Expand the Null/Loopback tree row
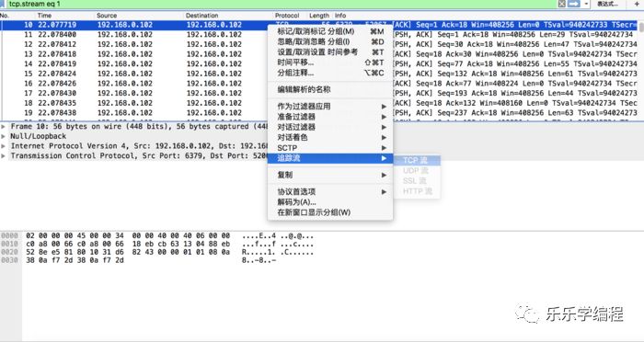The width and height of the screenshot is (644, 342). tap(4, 136)
